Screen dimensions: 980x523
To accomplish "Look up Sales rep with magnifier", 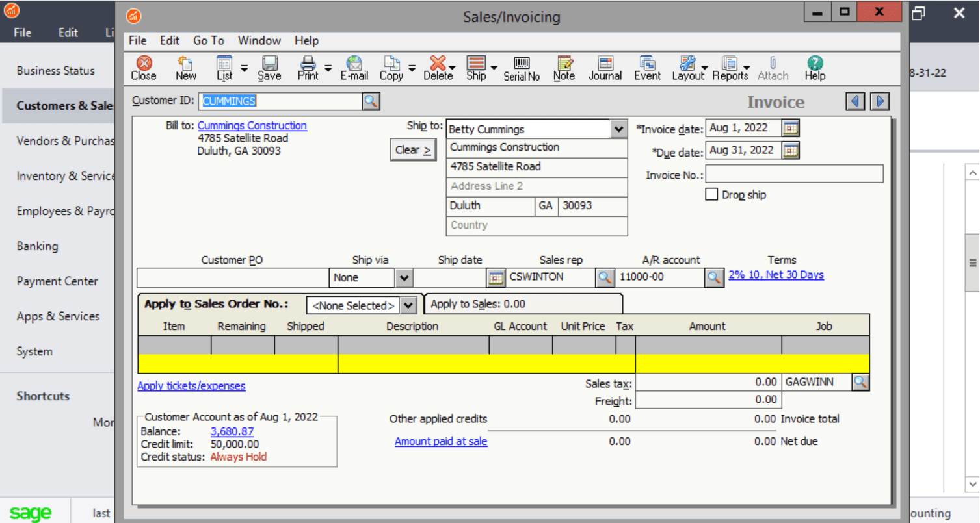I will pos(605,277).
